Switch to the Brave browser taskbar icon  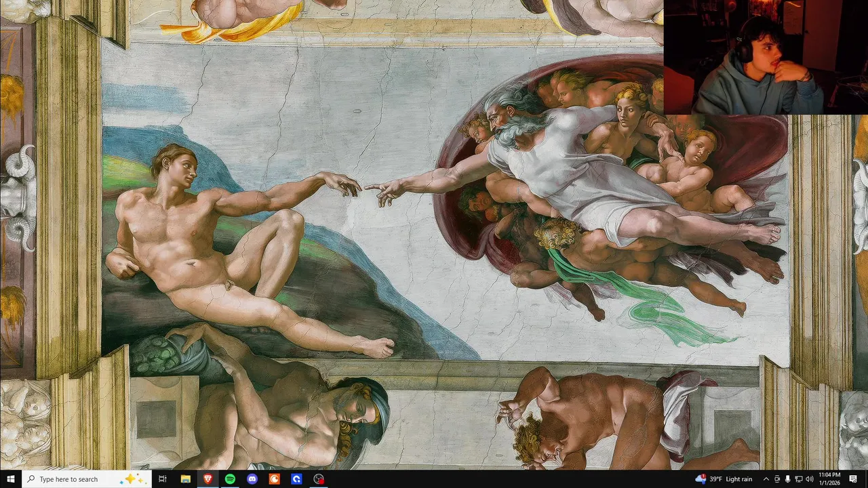click(x=208, y=479)
